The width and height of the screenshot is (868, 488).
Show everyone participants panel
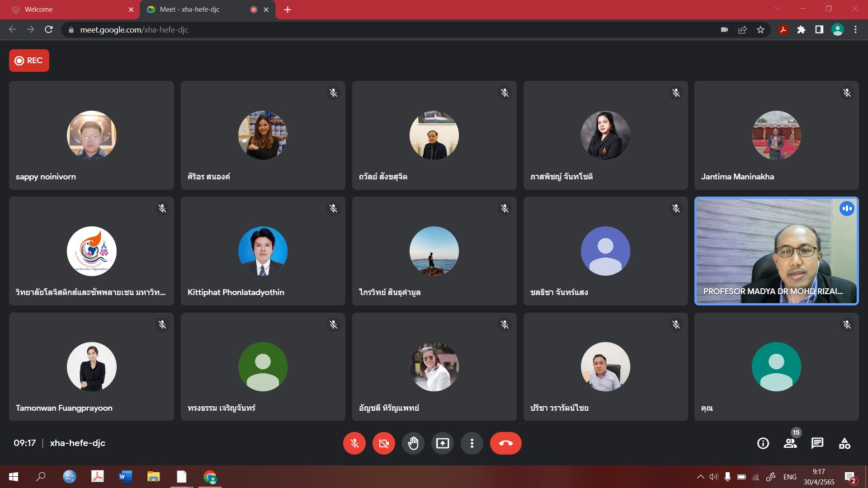790,443
